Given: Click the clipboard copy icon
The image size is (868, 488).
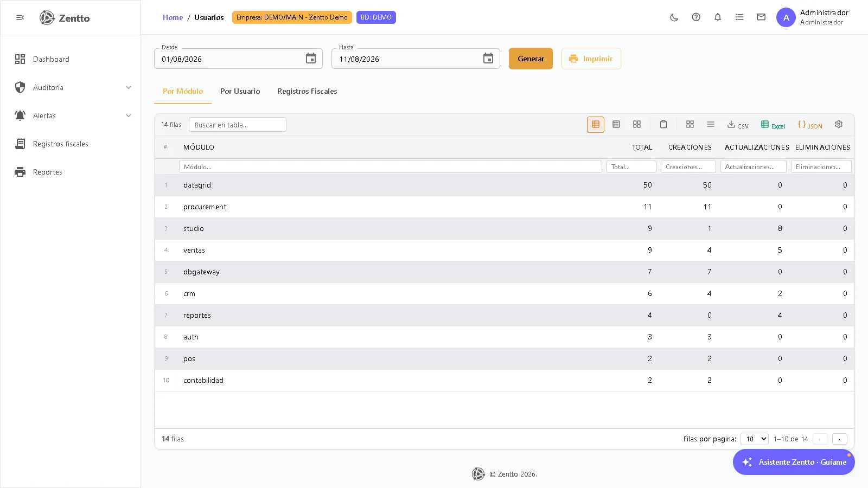Looking at the screenshot, I should 663,124.
